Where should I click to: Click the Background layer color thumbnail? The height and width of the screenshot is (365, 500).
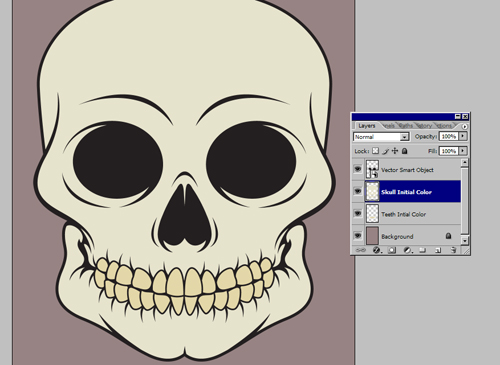click(372, 236)
